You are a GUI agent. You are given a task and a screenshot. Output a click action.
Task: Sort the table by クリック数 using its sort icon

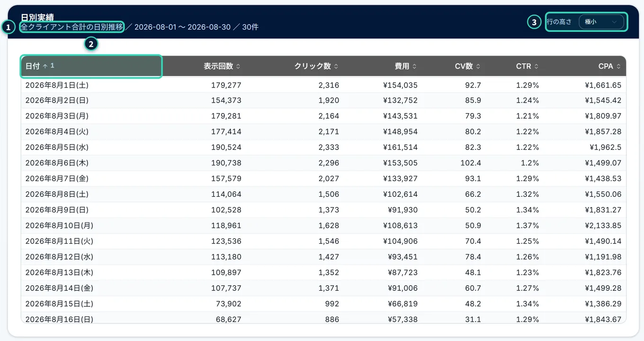336,66
